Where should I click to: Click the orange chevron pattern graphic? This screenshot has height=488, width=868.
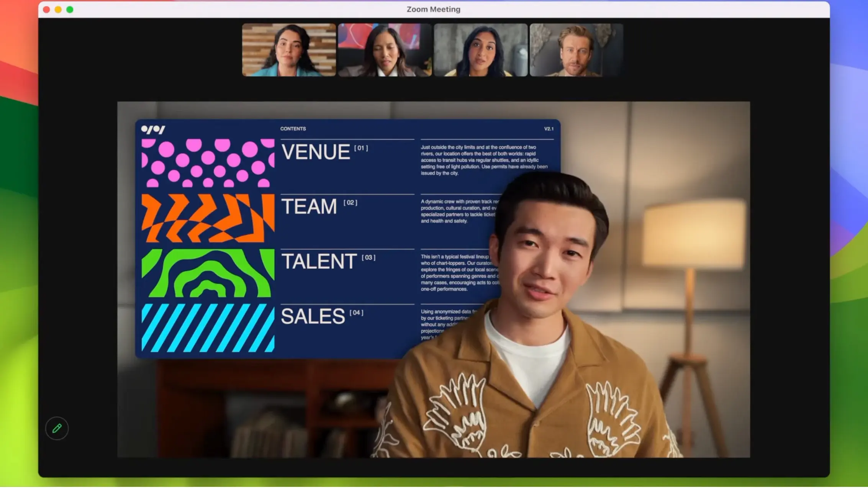pos(208,218)
